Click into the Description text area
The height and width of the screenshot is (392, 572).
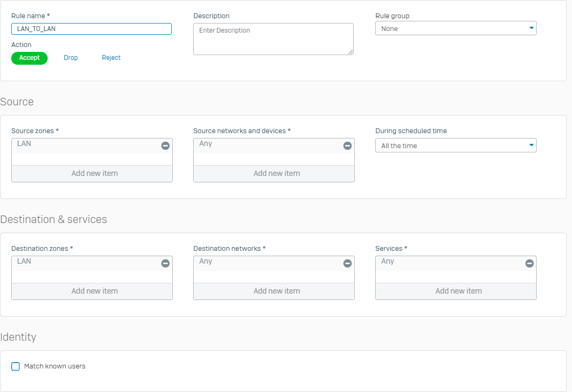(x=273, y=39)
